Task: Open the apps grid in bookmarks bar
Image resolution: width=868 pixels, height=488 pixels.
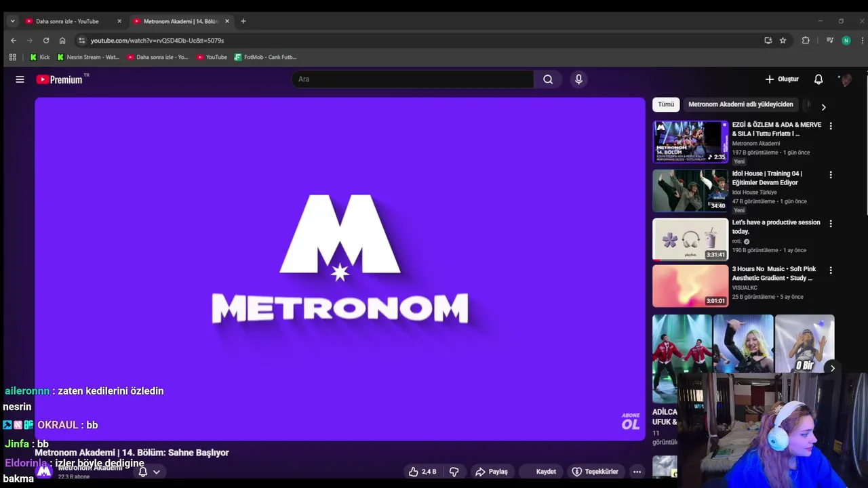Action: coord(12,57)
